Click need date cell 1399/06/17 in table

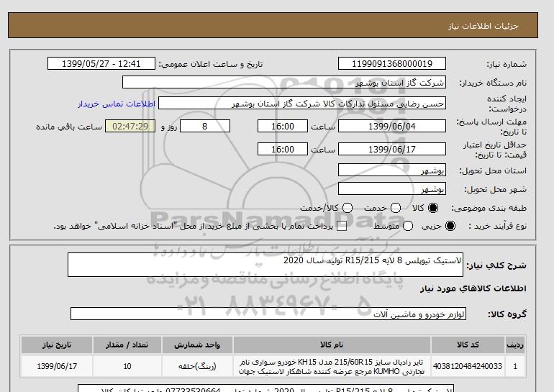57,366
